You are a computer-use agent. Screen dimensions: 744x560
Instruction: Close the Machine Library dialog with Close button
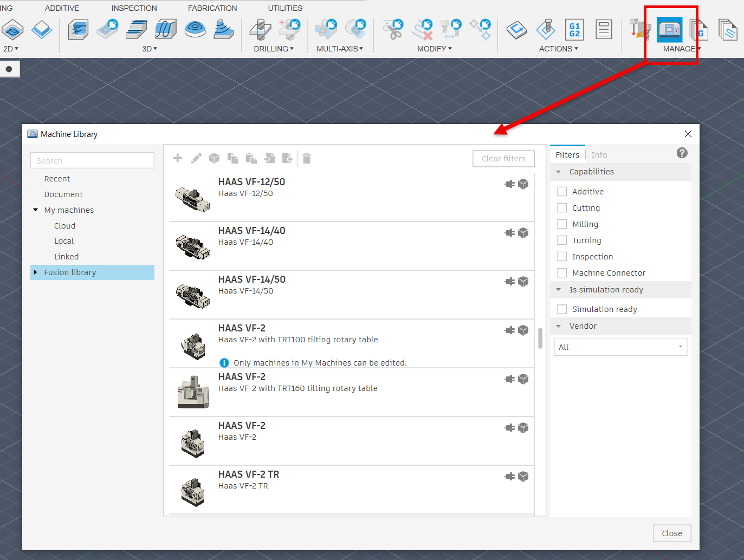(x=671, y=533)
